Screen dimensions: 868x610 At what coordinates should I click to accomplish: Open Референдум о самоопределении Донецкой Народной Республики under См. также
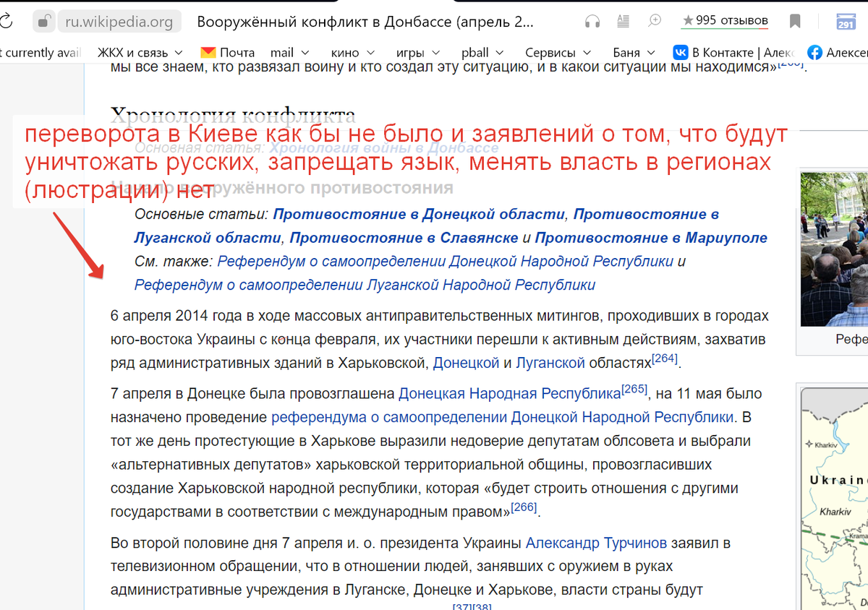point(446,261)
